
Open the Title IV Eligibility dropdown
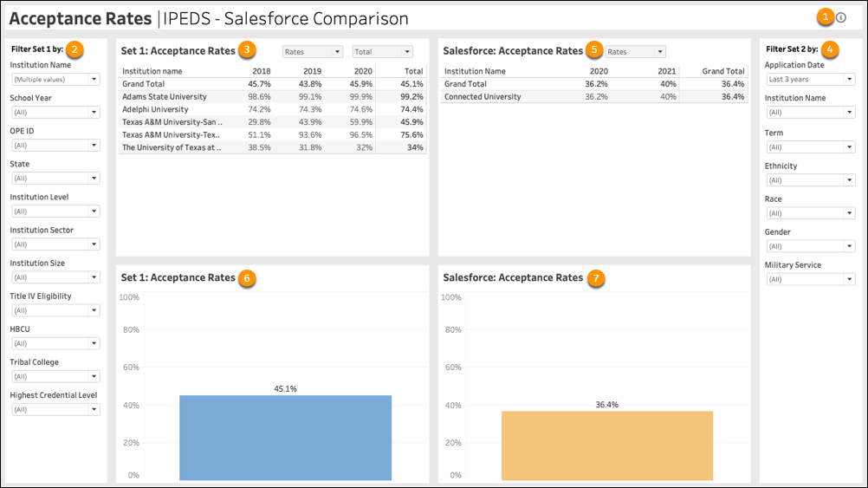[x=55, y=310]
